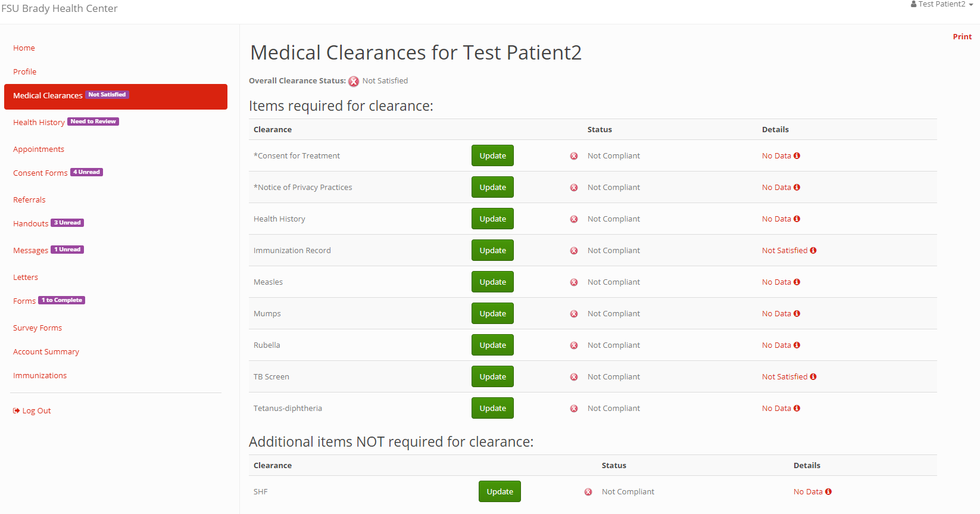The width and height of the screenshot is (980, 514).
Task: Click the Overall Clearance Status red X icon
Action: click(354, 82)
